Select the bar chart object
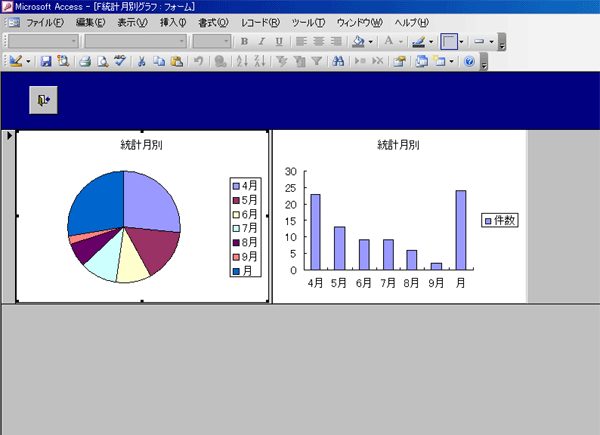Image resolution: width=600 pixels, height=435 pixels. pos(399,217)
